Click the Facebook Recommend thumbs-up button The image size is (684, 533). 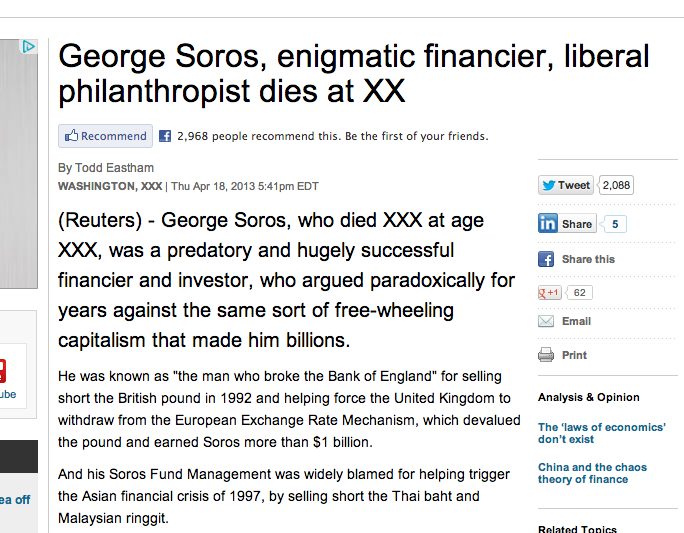point(105,136)
